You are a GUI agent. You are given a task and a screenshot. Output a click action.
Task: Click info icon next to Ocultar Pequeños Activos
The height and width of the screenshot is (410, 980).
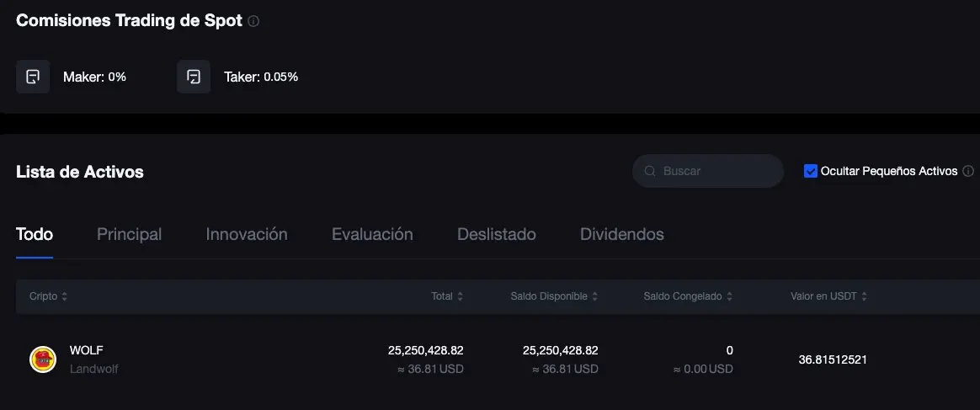[968, 171]
